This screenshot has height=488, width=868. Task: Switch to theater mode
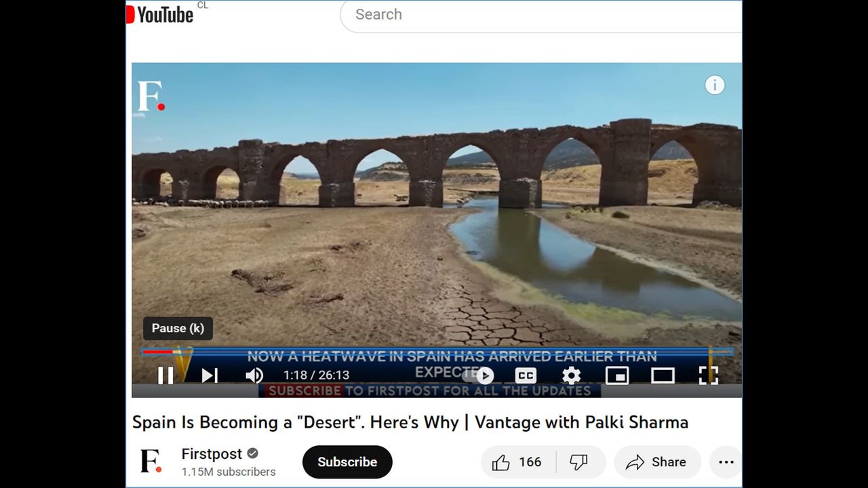click(x=662, y=375)
